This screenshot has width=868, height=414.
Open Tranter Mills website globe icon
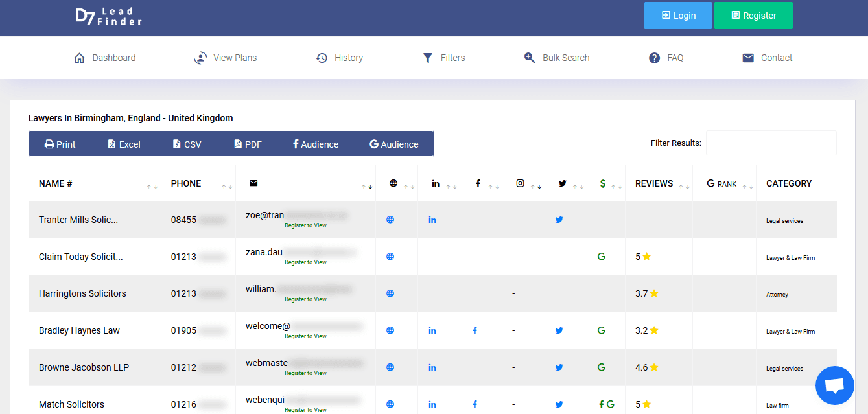[x=390, y=220]
